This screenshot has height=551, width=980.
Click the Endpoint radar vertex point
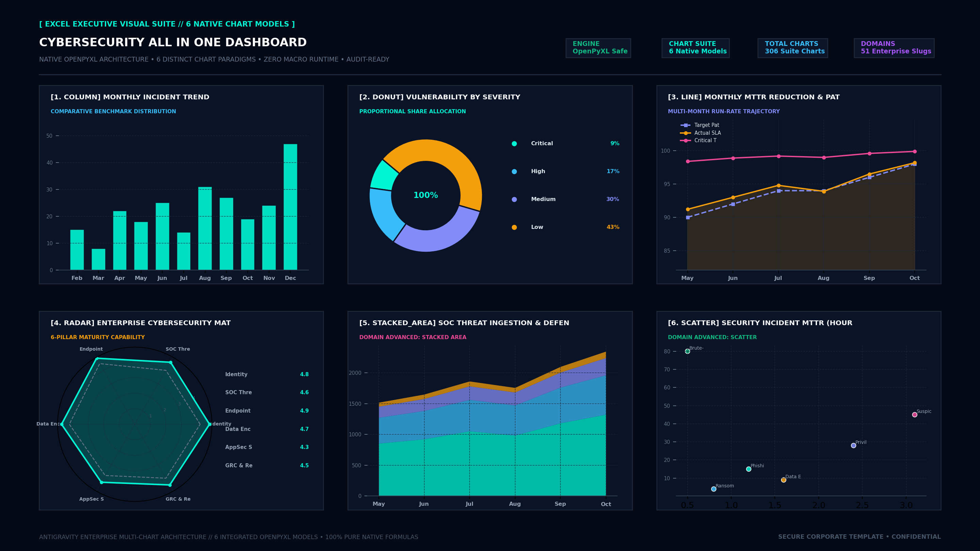tap(97, 358)
